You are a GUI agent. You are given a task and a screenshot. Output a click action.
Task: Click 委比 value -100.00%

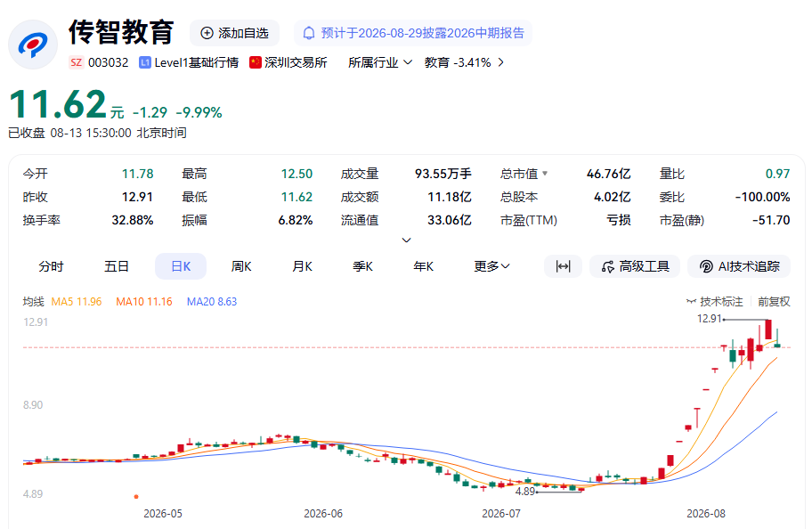[x=763, y=197]
